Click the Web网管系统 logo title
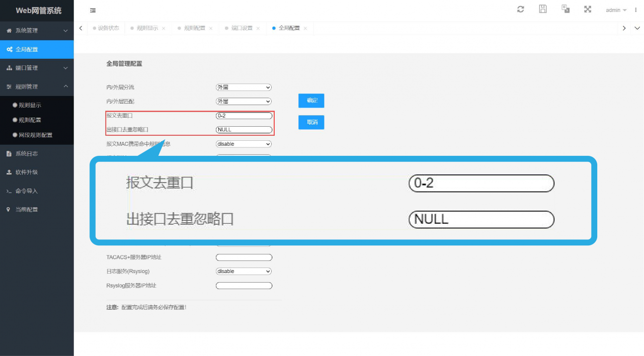Viewport: 644px width, 356px height. click(39, 11)
